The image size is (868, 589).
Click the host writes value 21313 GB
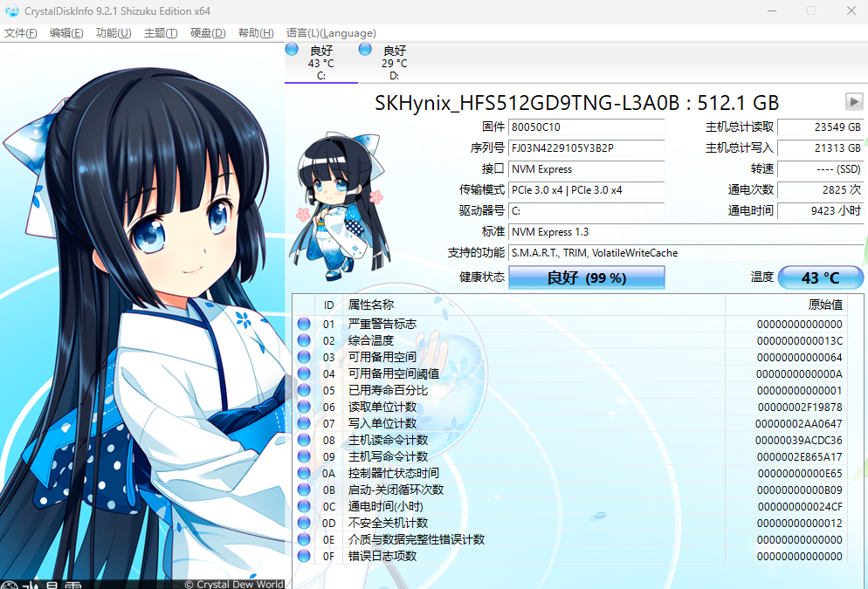tap(820, 148)
